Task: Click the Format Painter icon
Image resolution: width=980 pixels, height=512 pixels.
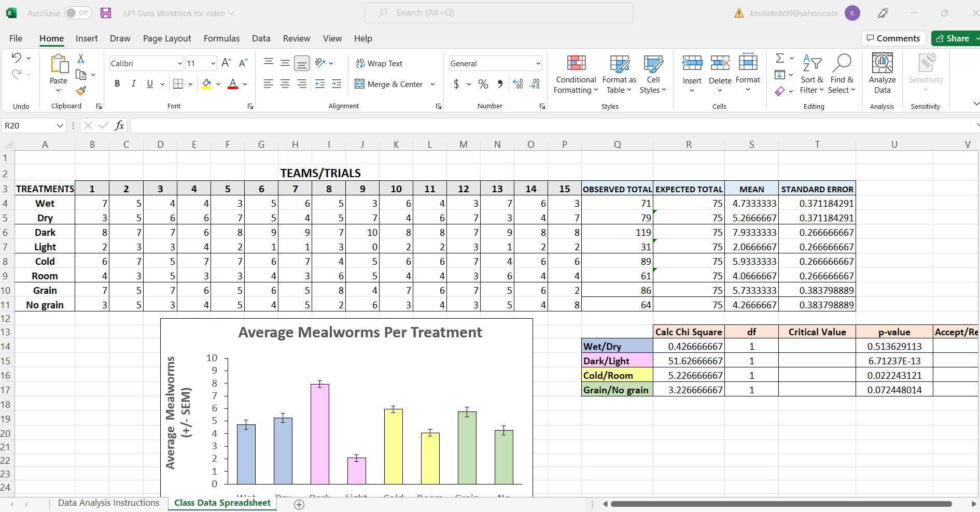Action: [x=81, y=91]
